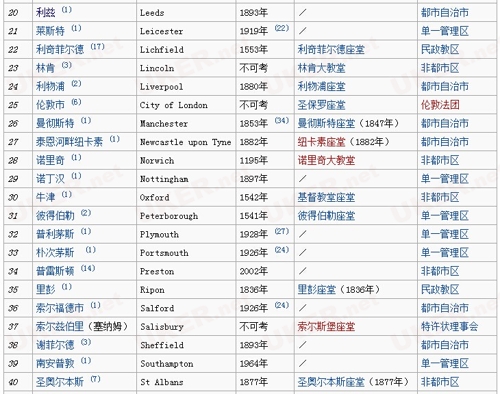Viewport: 500px width, 394px height.
Task: Click the red 索尔斯堡座堂 link
Action: pos(326,326)
